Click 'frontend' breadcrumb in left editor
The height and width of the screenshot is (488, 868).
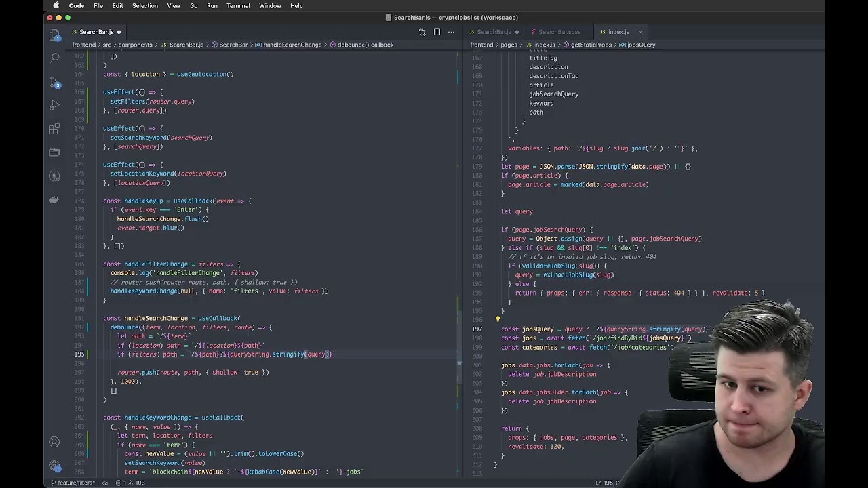[x=84, y=45]
